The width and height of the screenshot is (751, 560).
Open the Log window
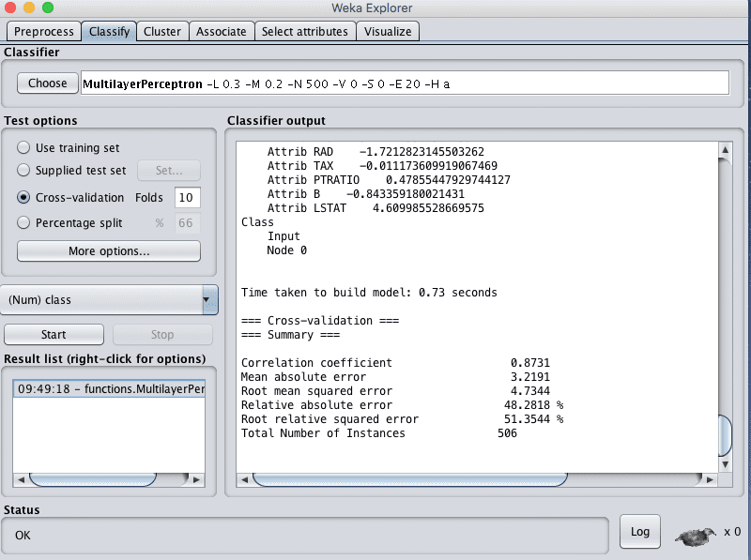coord(640,532)
